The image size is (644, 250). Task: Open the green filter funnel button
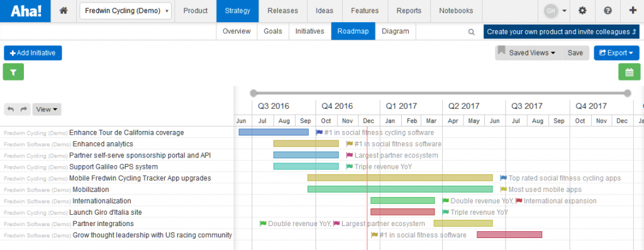click(x=14, y=72)
